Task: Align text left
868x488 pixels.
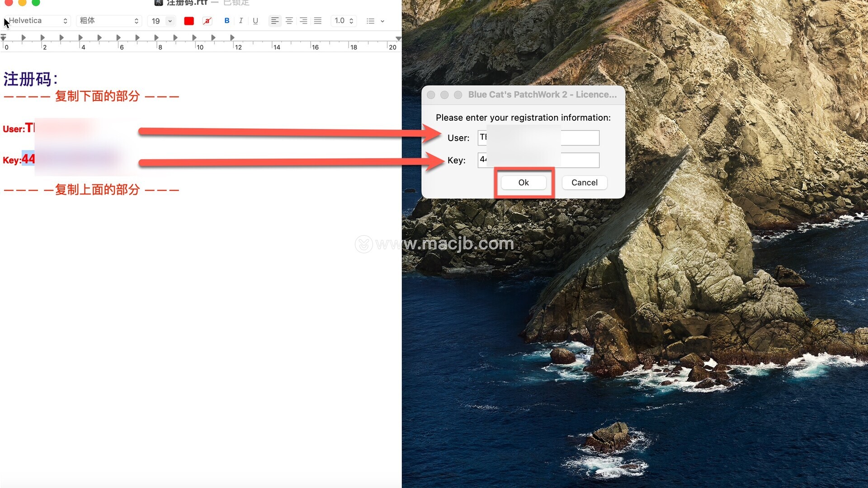Action: coord(275,21)
